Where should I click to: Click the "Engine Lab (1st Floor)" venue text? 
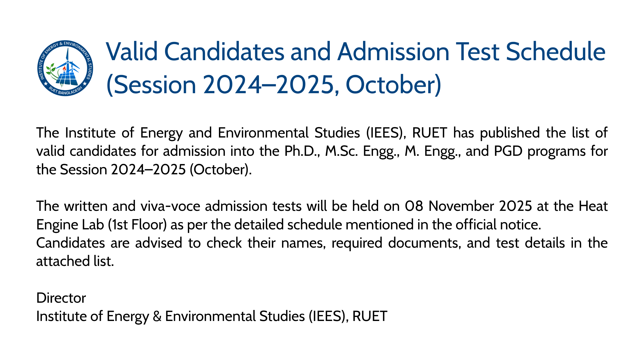[102, 225]
